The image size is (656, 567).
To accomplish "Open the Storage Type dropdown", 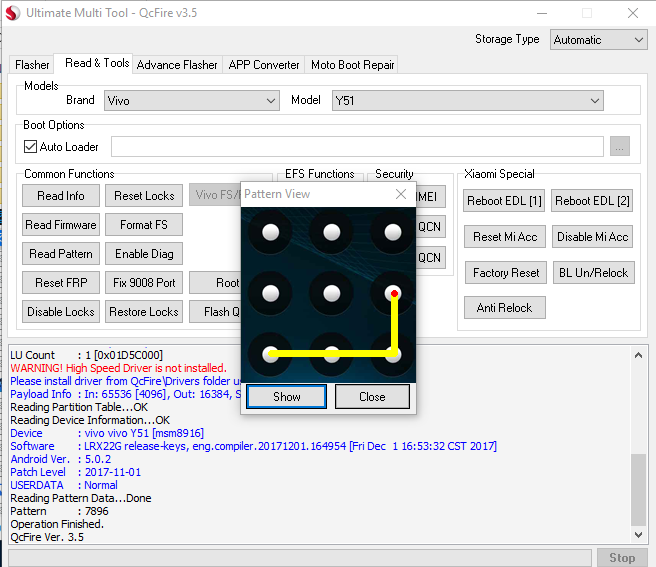I will 598,40.
